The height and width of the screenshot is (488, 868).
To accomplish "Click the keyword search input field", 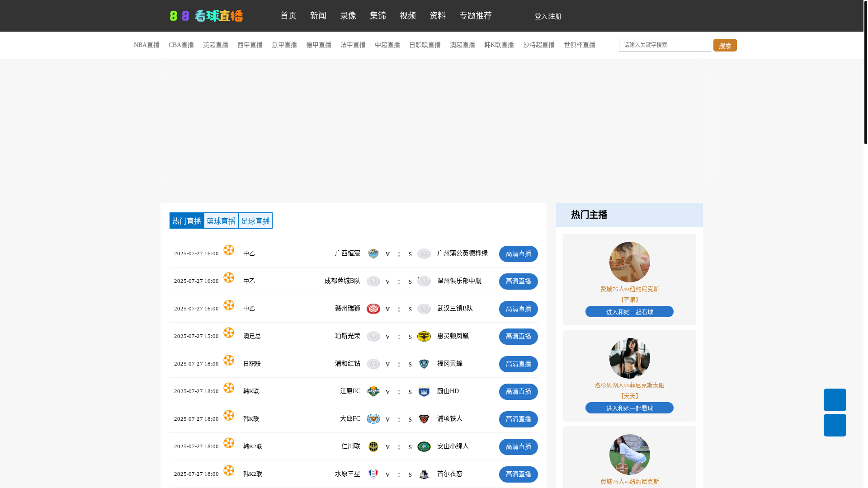I will coord(665,45).
